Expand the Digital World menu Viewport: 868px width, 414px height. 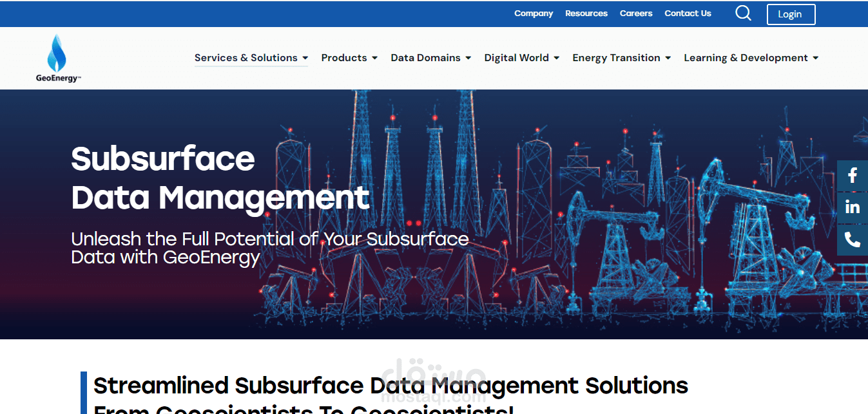pos(522,58)
